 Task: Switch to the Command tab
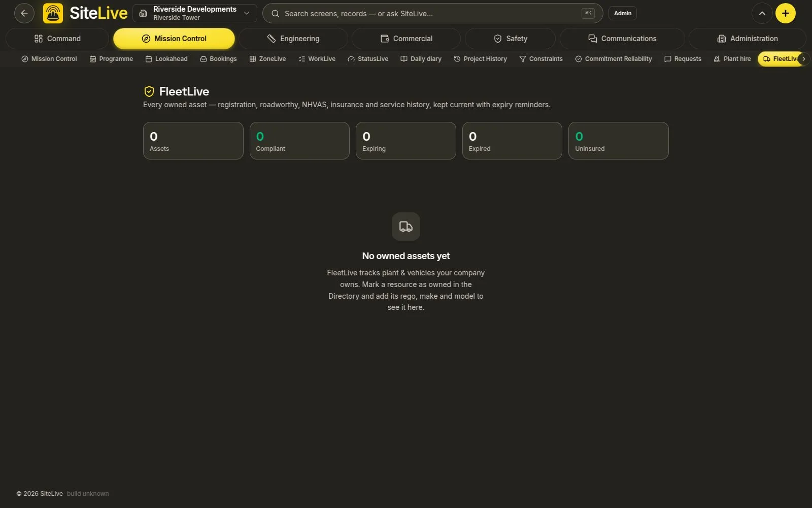click(x=57, y=39)
